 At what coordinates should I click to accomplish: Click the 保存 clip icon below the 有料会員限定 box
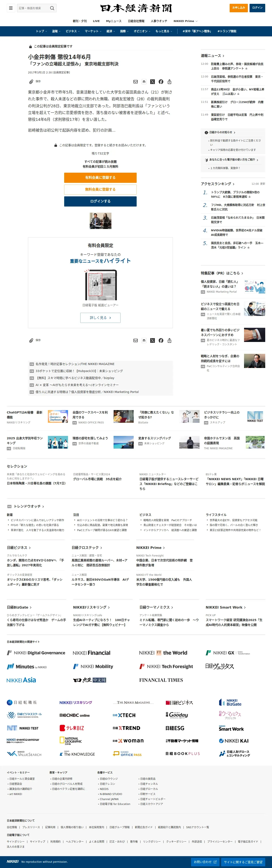coord(31,340)
